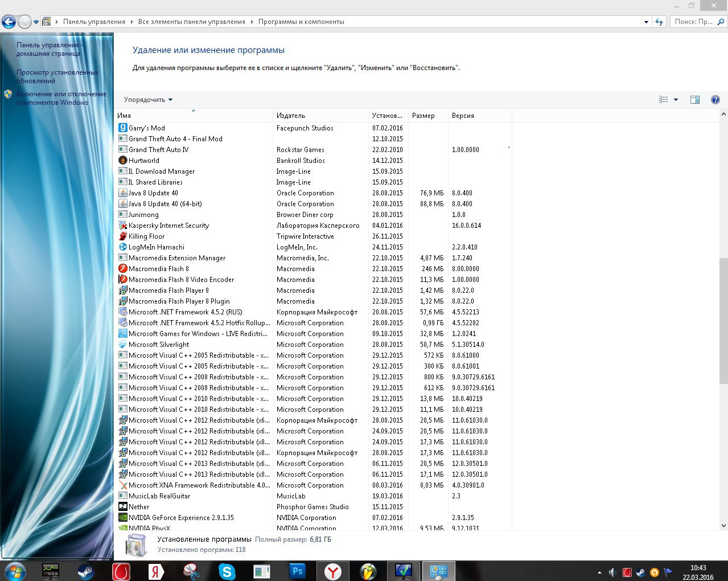Select the Grand Theft Auto IV row
Screen dimensions: 728x581
(314, 150)
